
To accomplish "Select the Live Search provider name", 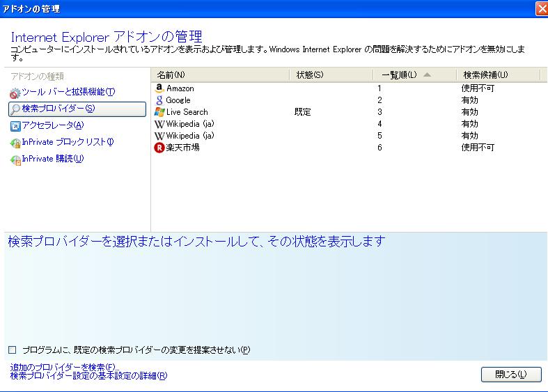I will 187,112.
